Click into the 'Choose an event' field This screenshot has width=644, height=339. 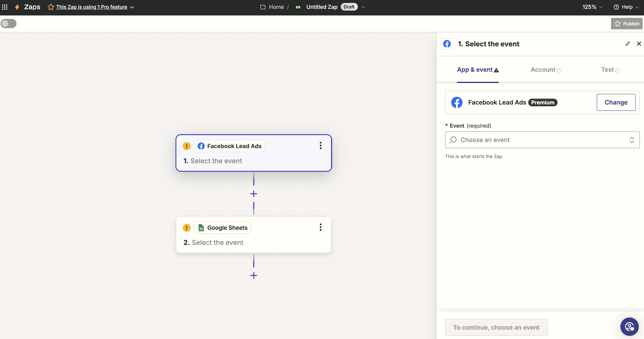pyautogui.click(x=542, y=140)
